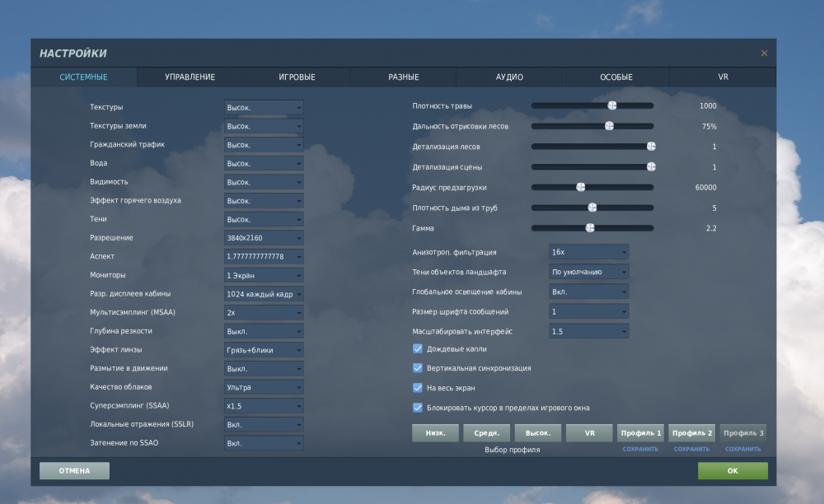Screen dimensions: 824x504
Task: Click СОХРАНИТЬ link under Профиль 1
Action: [640, 450]
